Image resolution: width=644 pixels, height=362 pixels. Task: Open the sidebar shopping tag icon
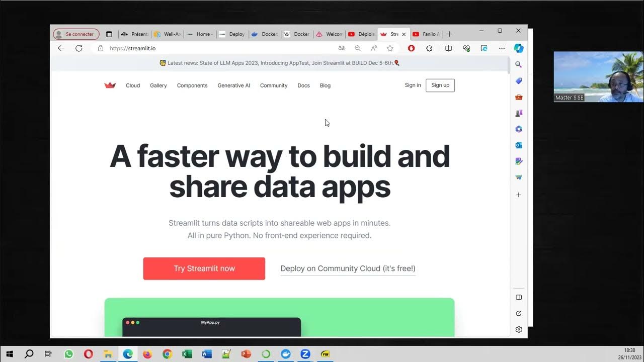click(519, 81)
